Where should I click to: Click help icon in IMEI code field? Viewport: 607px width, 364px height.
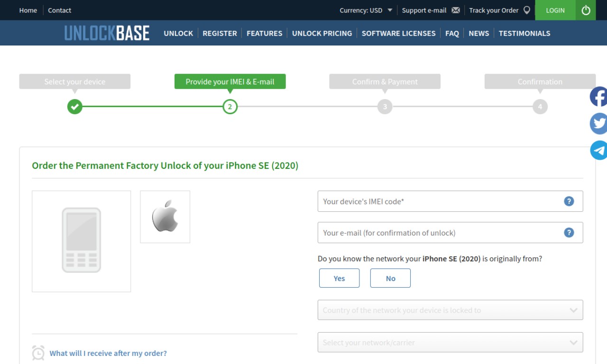[569, 201]
